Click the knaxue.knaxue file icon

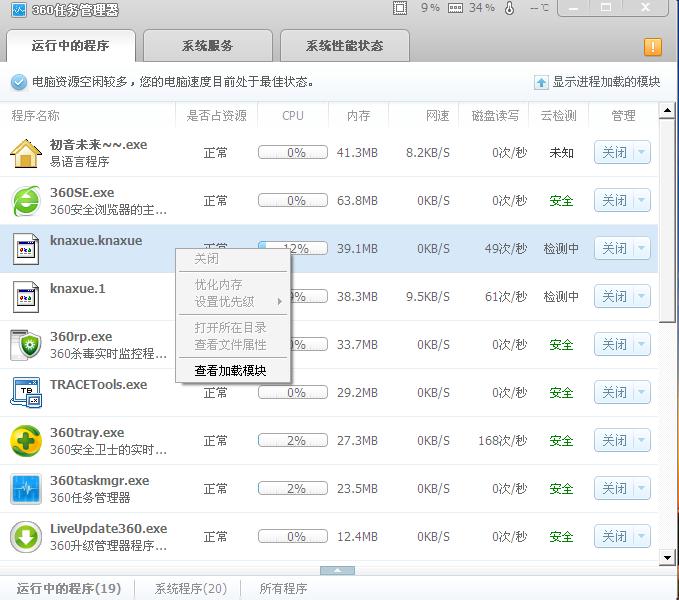26,249
